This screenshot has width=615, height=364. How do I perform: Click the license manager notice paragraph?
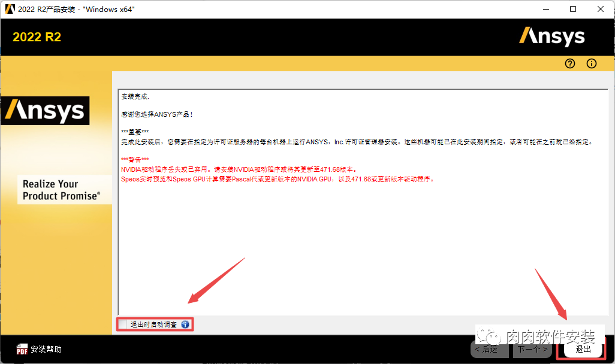pyautogui.click(x=357, y=142)
